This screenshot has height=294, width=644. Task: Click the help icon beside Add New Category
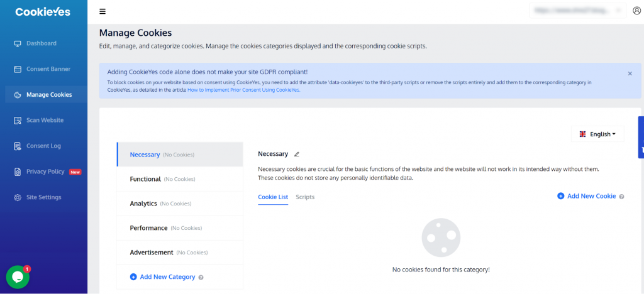pyautogui.click(x=201, y=277)
